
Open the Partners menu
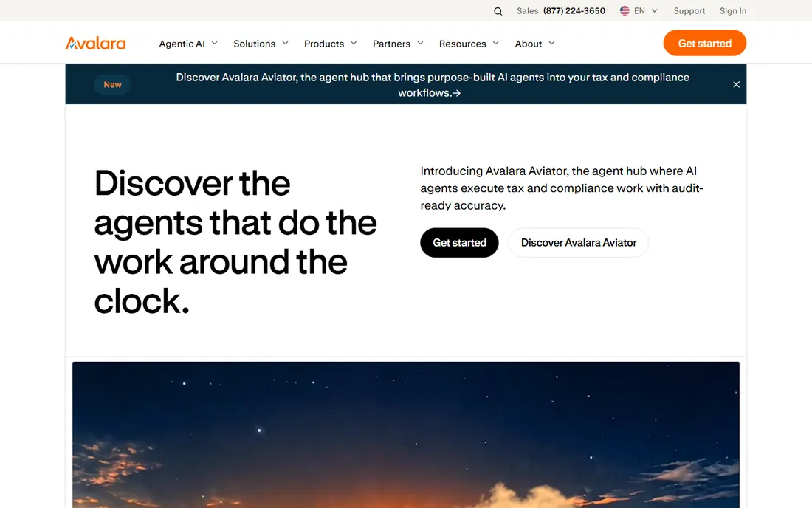pos(391,44)
